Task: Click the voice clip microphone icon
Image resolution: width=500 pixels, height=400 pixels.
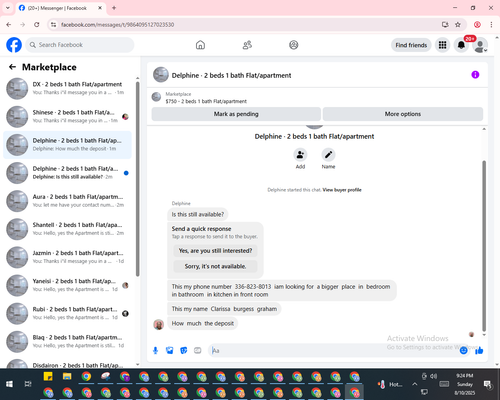Action: 155,350
